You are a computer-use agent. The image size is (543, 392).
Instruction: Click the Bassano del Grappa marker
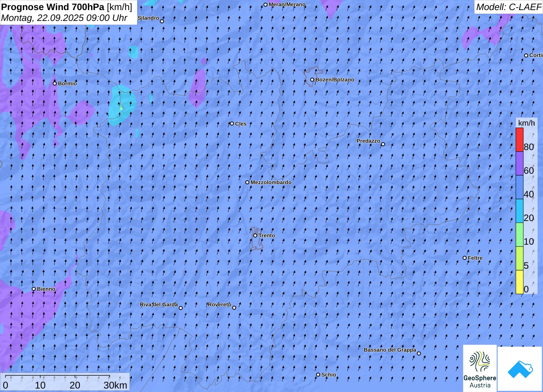point(419,353)
